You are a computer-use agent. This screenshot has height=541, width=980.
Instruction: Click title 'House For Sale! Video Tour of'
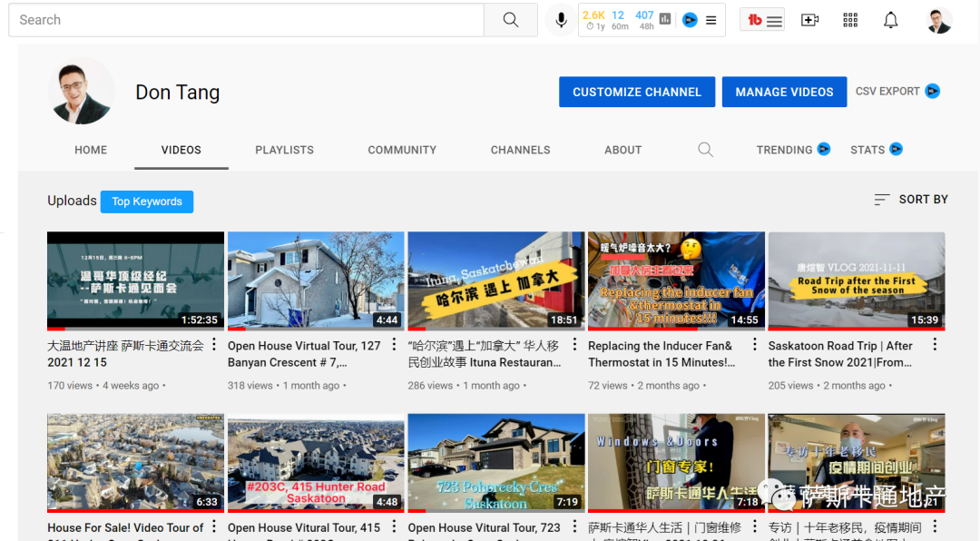point(125,528)
